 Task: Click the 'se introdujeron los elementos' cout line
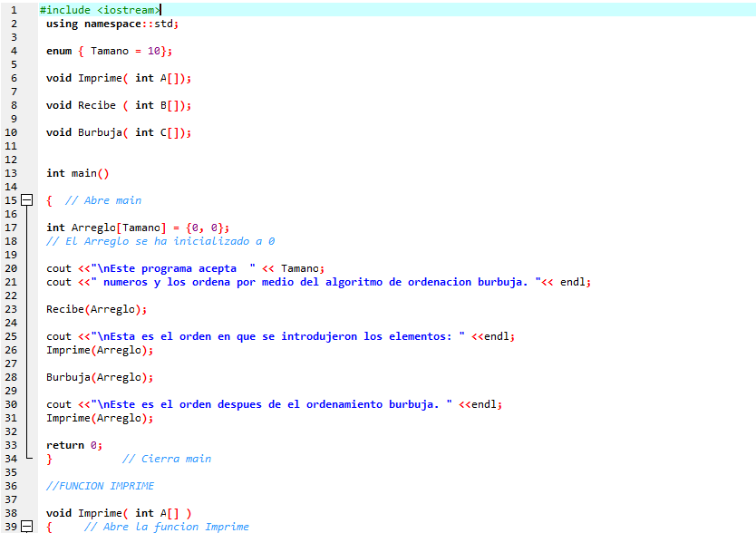(281, 336)
